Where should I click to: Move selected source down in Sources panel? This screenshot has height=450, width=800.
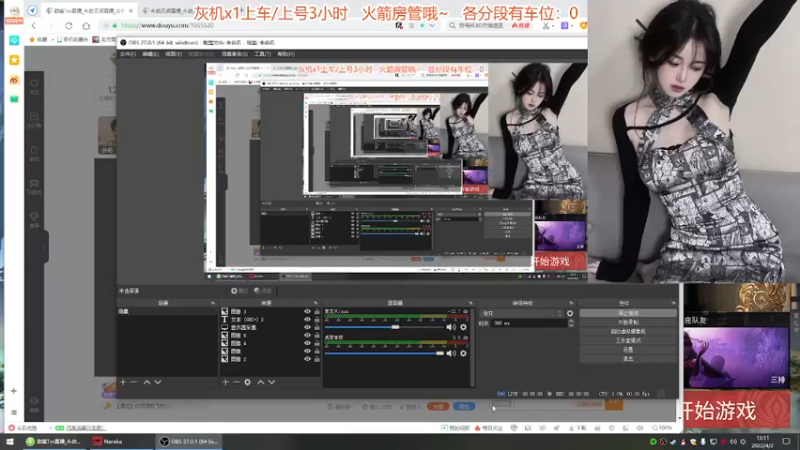point(272,382)
